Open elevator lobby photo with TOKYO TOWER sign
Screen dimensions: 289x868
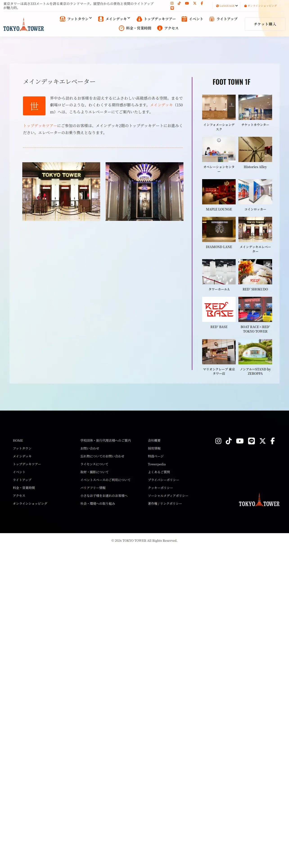[61, 191]
